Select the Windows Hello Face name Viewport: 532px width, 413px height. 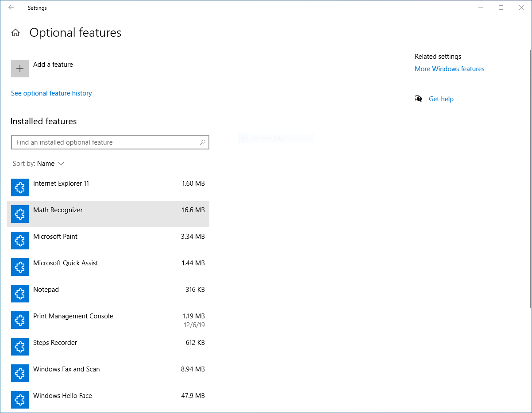pyautogui.click(x=62, y=396)
